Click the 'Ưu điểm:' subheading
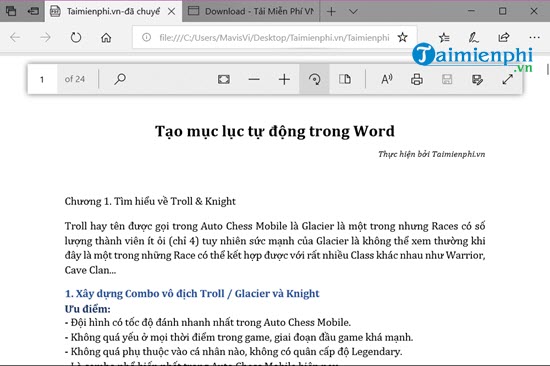This screenshot has width=550, height=366. click(x=88, y=309)
